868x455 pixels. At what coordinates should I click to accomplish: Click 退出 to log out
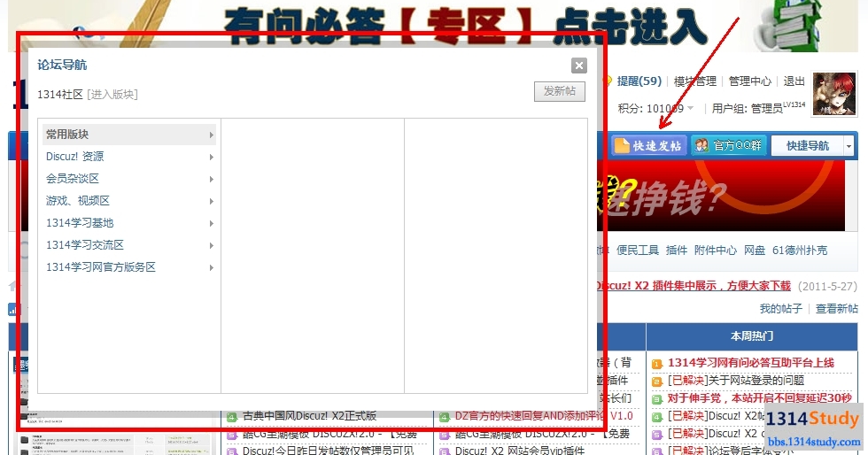coord(794,81)
